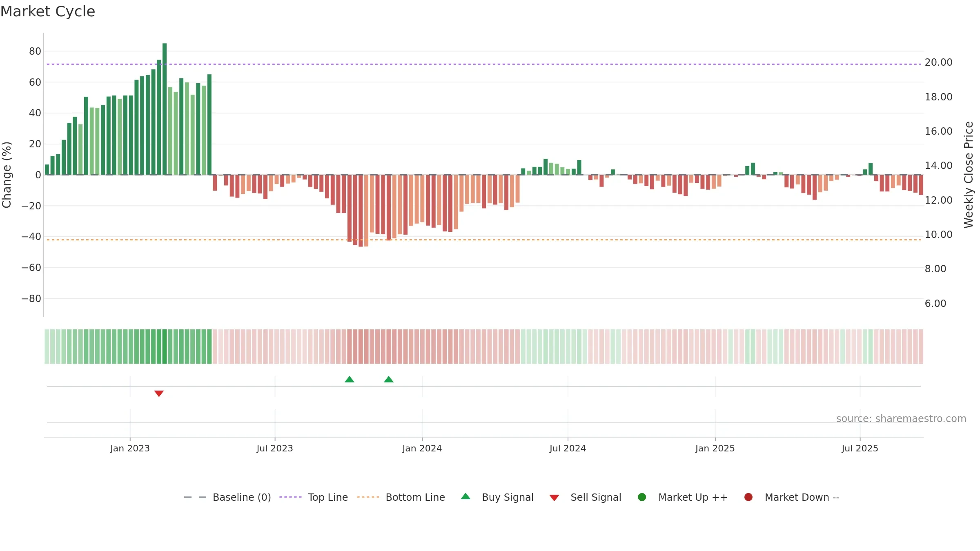Click the green circle icon in legend
Screen dimensions: 980x551
[642, 497]
